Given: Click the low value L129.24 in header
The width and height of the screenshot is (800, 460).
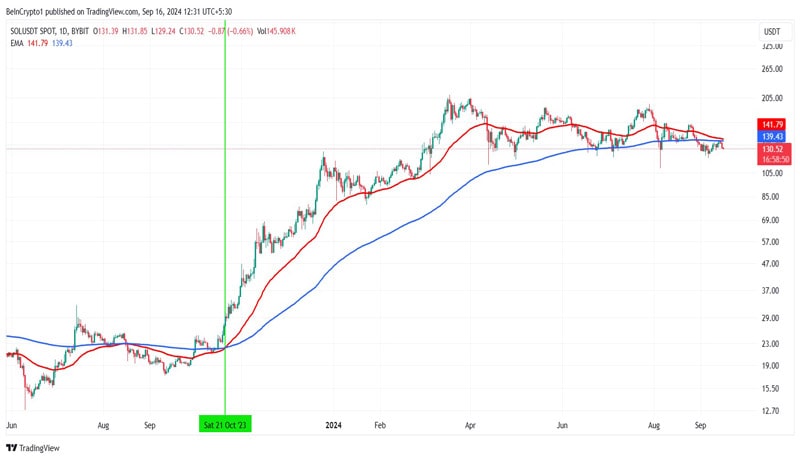Looking at the screenshot, I should (163, 31).
